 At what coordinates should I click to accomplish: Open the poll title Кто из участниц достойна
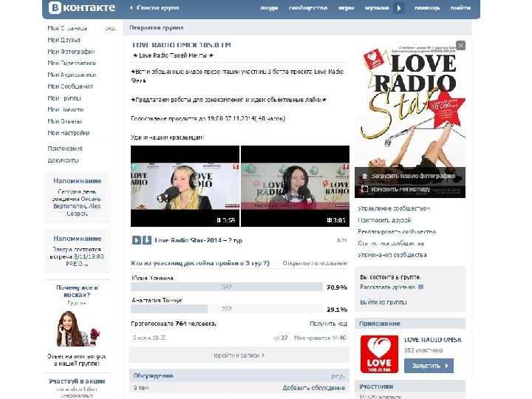coord(200,263)
